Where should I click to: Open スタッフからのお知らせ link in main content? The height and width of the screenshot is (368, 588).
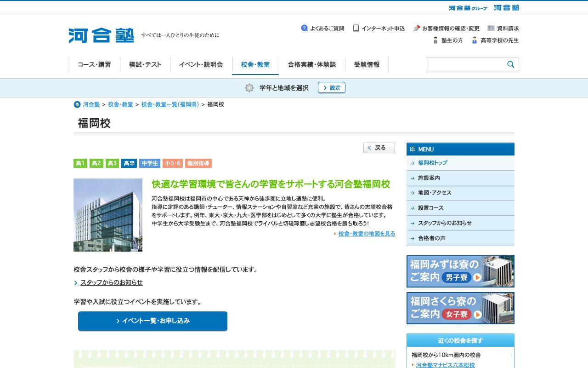(x=112, y=282)
